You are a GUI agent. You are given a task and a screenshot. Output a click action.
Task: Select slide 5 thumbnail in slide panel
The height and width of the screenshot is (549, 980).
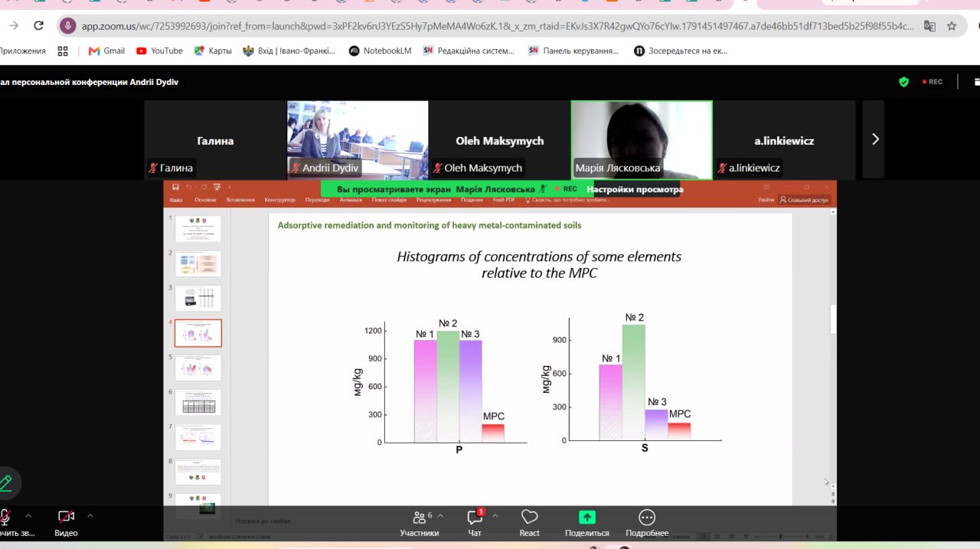(198, 368)
